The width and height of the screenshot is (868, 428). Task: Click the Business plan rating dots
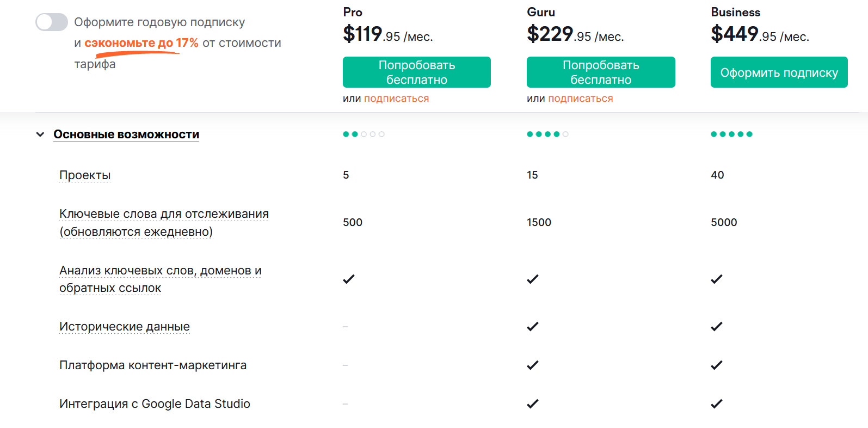pyautogui.click(x=731, y=134)
